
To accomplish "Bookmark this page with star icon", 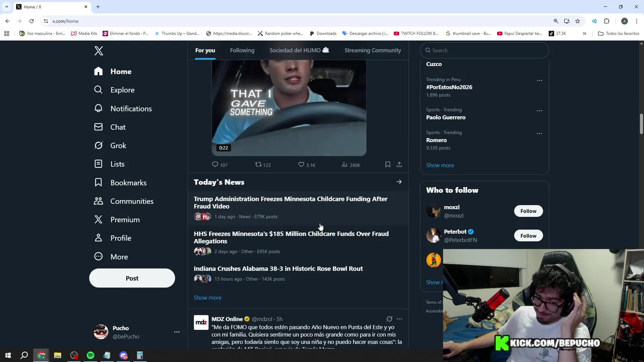I will tap(578, 21).
